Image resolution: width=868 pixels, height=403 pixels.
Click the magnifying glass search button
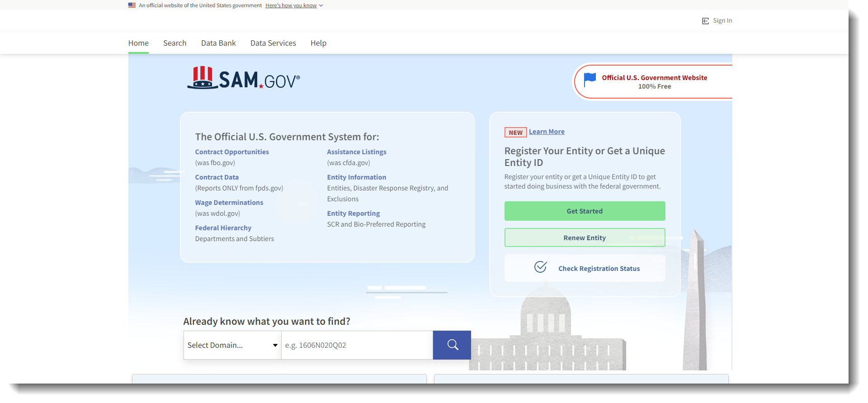[452, 345]
